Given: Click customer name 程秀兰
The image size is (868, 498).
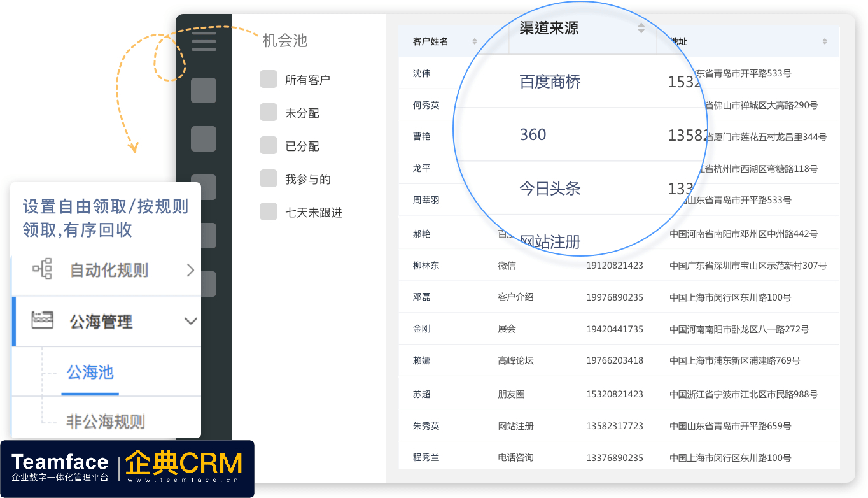Looking at the screenshot, I should (x=426, y=457).
